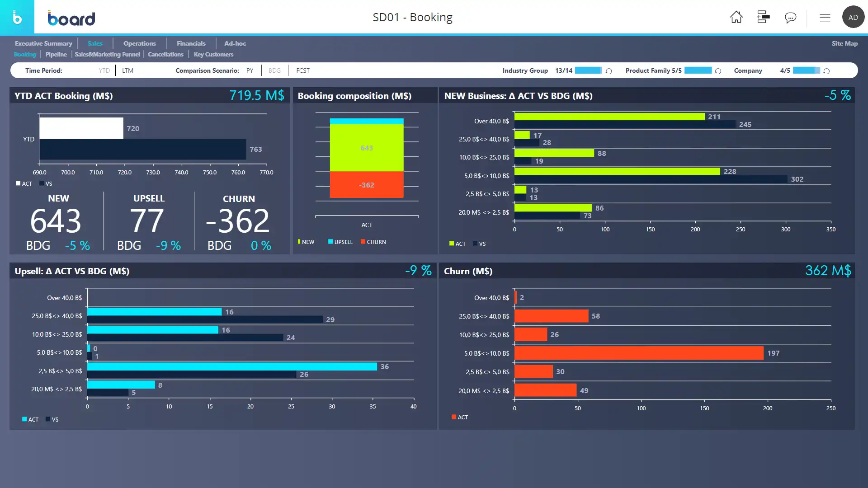Reset the Industry Group selection icon
This screenshot has width=868, height=488.
[x=609, y=71]
